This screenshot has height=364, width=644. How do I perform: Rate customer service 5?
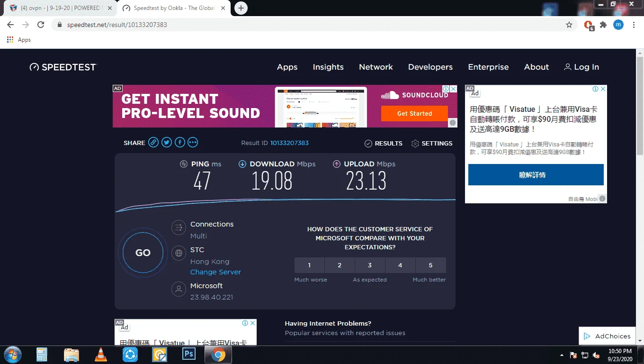430,265
